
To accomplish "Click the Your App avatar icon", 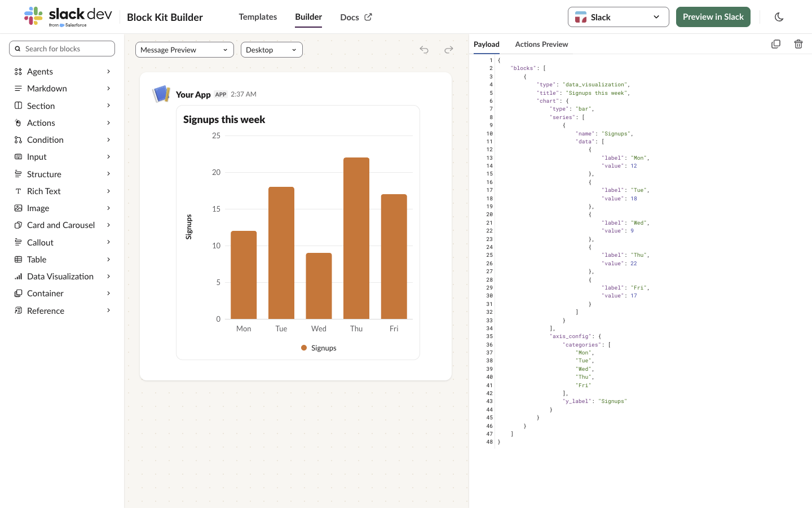I will 161,94.
